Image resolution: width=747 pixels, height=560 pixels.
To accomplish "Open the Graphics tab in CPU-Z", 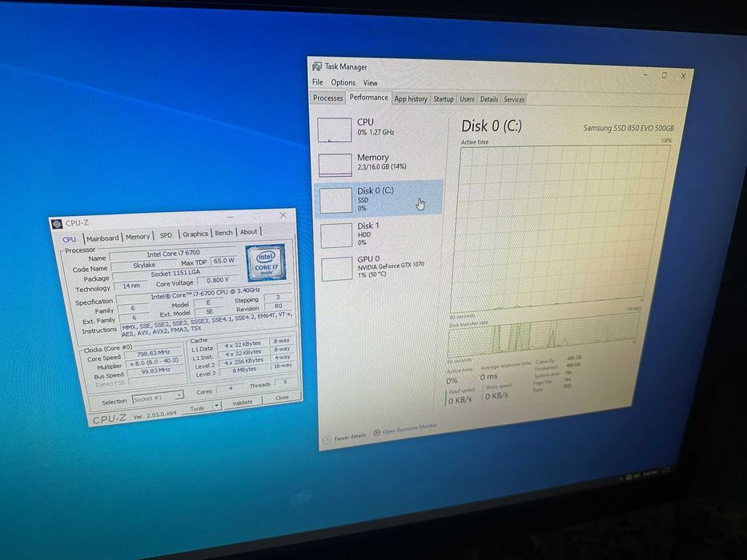I will pyautogui.click(x=195, y=234).
